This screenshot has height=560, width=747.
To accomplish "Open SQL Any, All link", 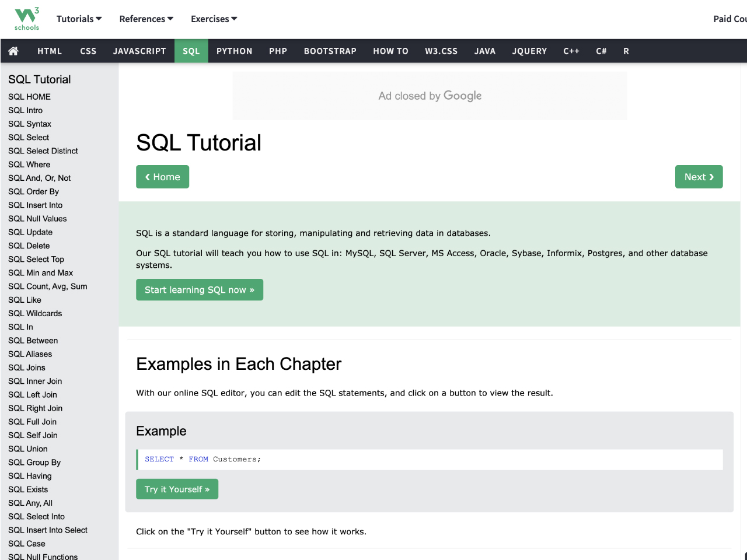I will (30, 503).
